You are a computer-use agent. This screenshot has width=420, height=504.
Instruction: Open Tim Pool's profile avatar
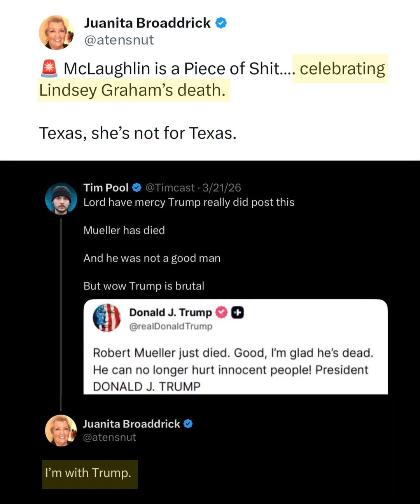(61, 199)
